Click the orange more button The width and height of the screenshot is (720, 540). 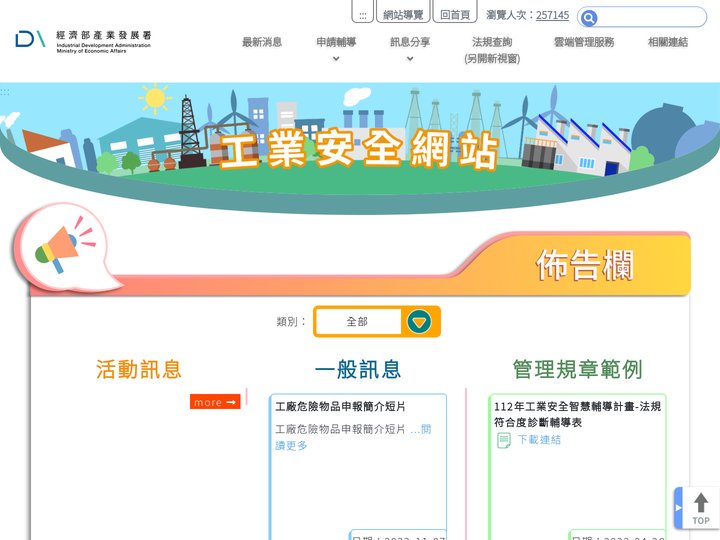215,402
